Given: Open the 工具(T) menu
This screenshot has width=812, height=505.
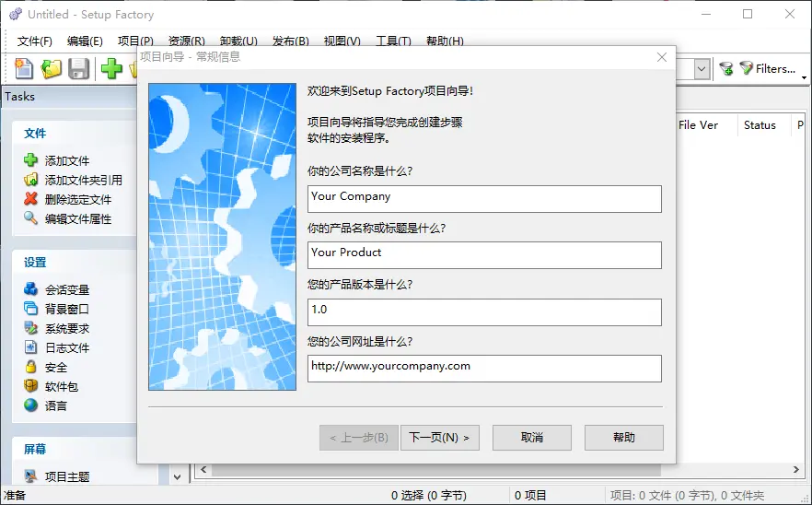Looking at the screenshot, I should [394, 41].
